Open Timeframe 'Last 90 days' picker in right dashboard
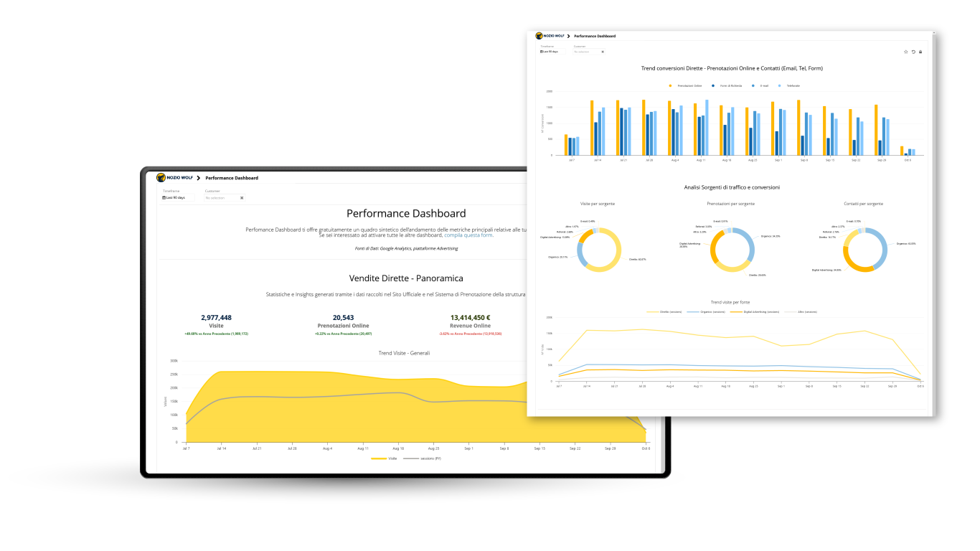 click(550, 52)
